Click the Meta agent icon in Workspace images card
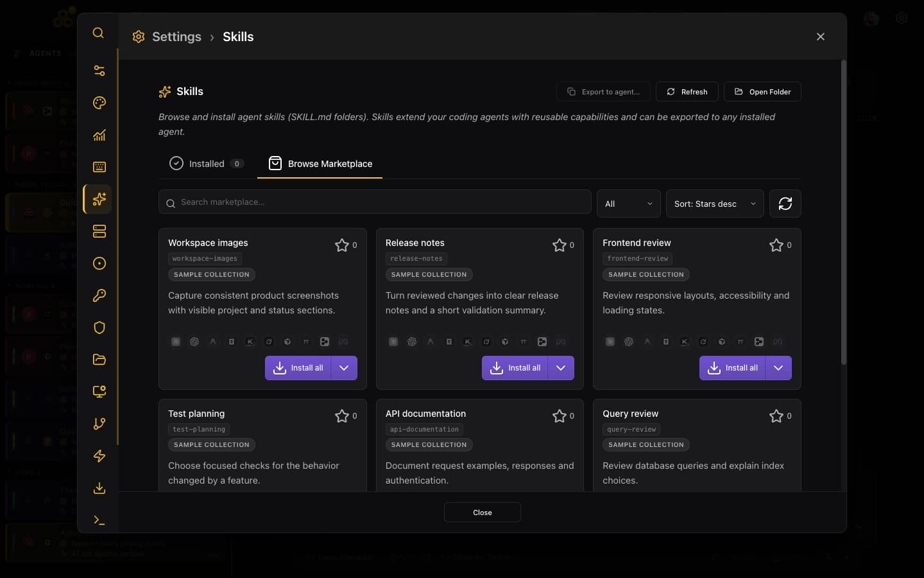Viewport: 924px width, 578px height. [x=343, y=342]
